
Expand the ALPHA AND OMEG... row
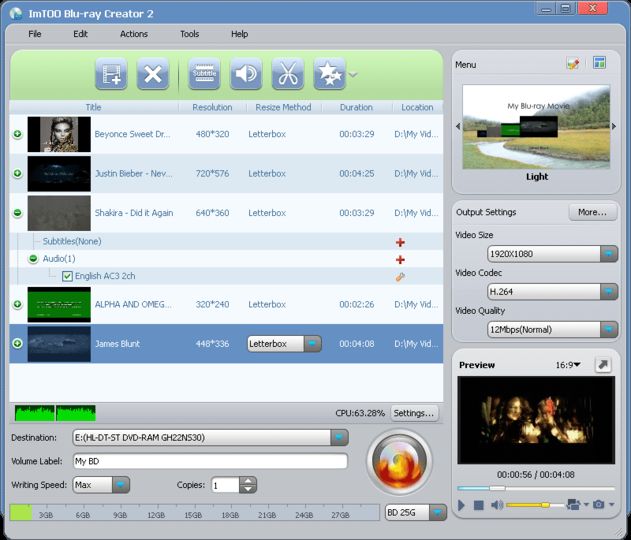point(17,304)
